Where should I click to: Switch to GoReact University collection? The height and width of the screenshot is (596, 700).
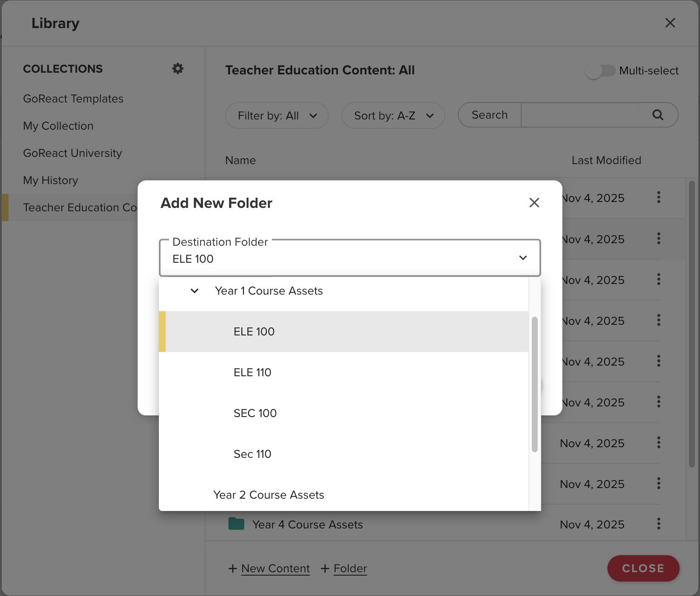pyautogui.click(x=72, y=153)
